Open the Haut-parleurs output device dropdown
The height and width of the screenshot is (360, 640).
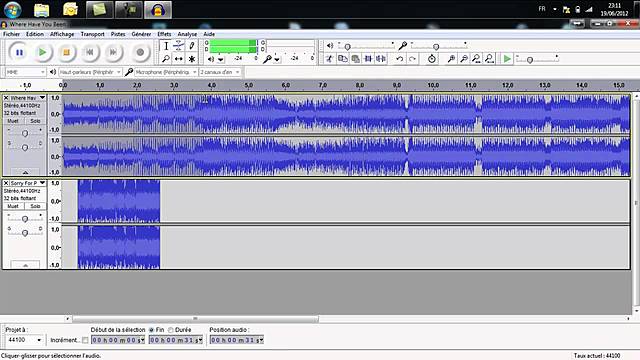(x=90, y=72)
